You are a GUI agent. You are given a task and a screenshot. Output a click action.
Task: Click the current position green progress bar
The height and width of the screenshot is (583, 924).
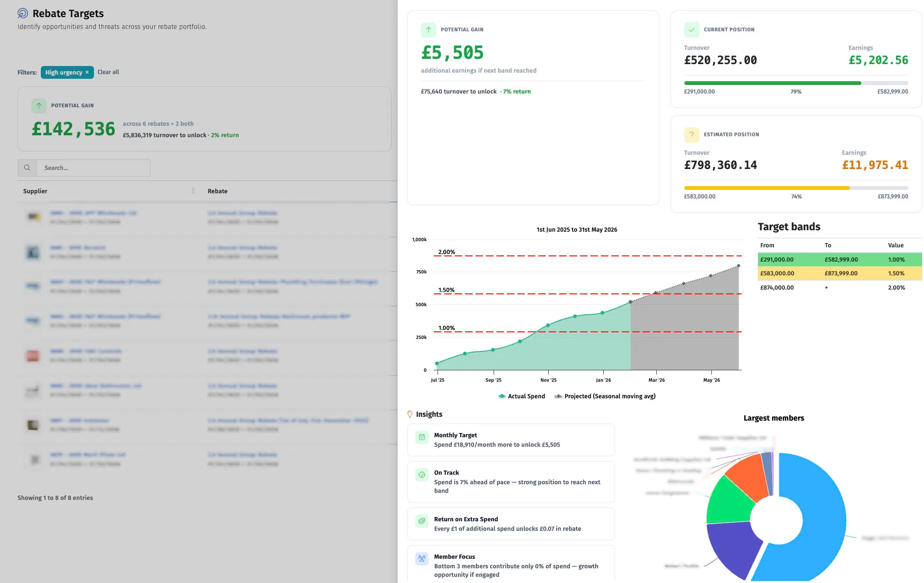click(772, 83)
